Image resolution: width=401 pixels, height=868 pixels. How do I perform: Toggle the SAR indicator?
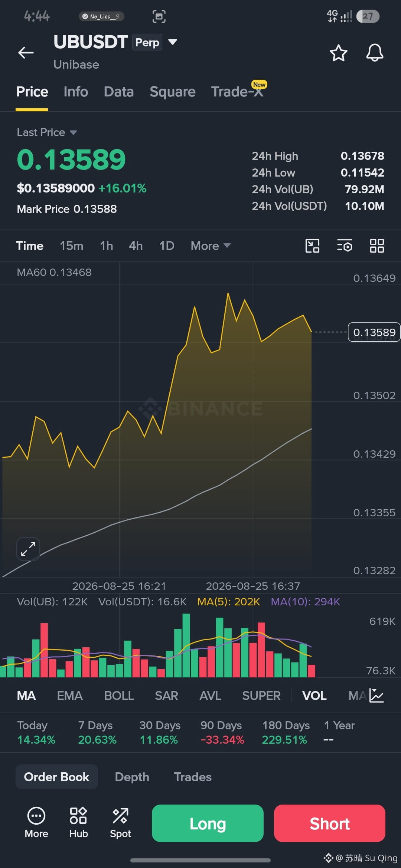pyautogui.click(x=166, y=696)
